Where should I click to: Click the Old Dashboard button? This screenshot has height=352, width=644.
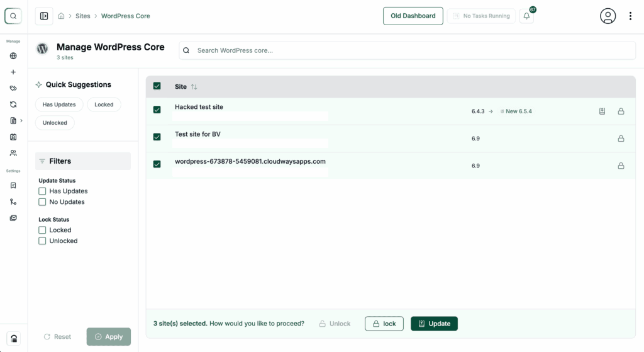point(413,16)
